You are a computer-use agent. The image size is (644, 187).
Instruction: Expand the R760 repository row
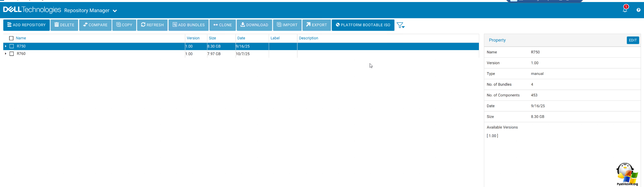click(x=6, y=54)
